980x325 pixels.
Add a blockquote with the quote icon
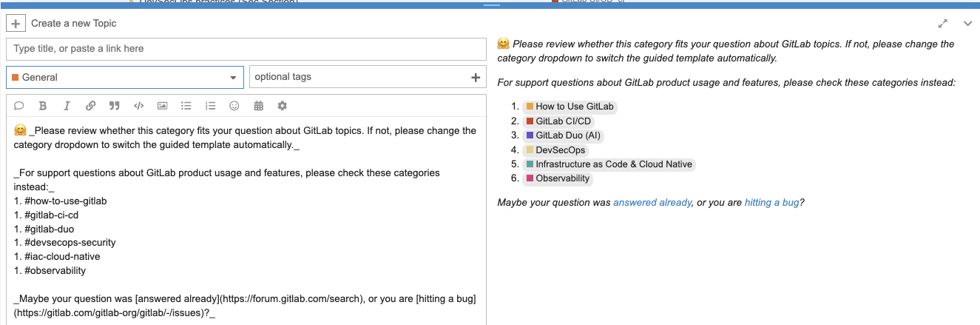pyautogui.click(x=114, y=106)
